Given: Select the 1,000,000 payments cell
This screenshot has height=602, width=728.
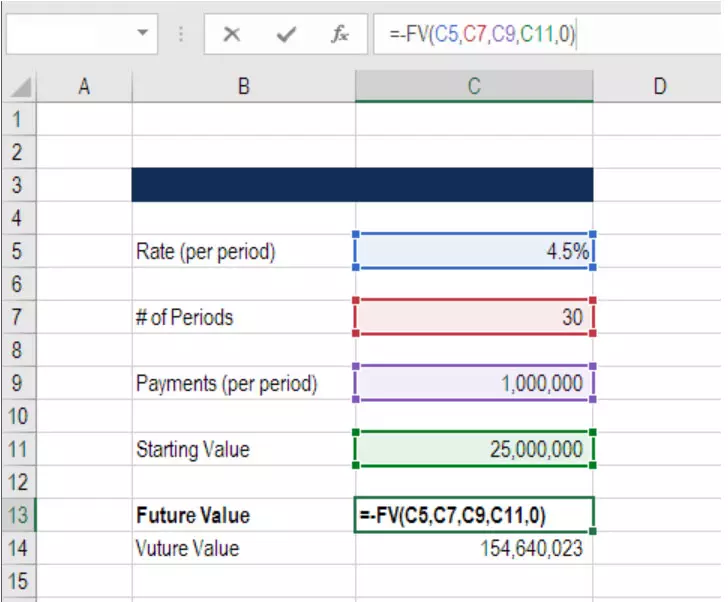Looking at the screenshot, I should click(474, 383).
